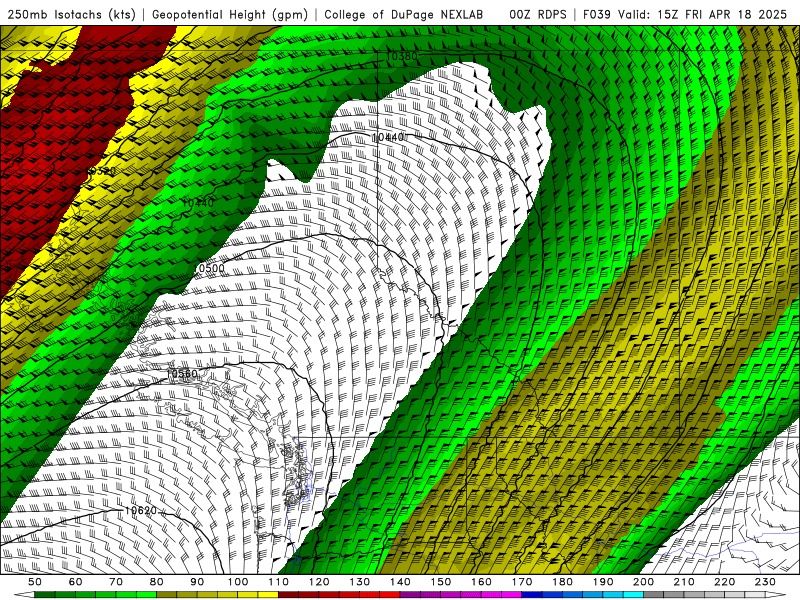Click the 140 value on the color scale
The image size is (800, 600).
400,582
